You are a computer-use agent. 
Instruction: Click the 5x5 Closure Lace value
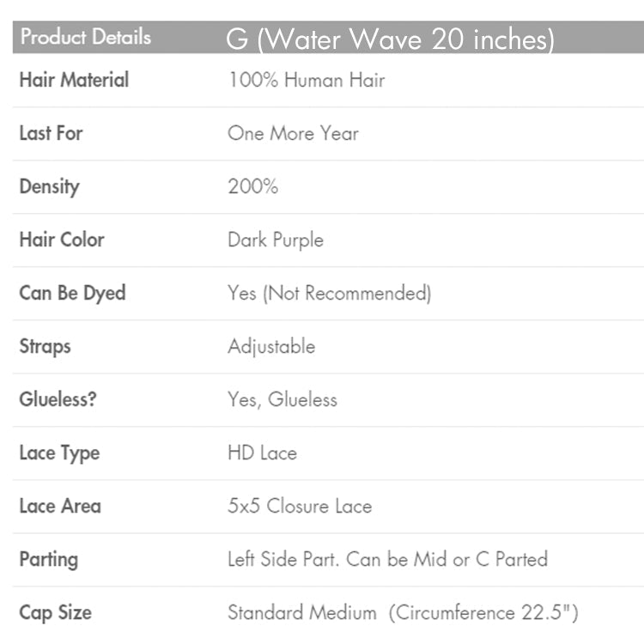tap(299, 506)
